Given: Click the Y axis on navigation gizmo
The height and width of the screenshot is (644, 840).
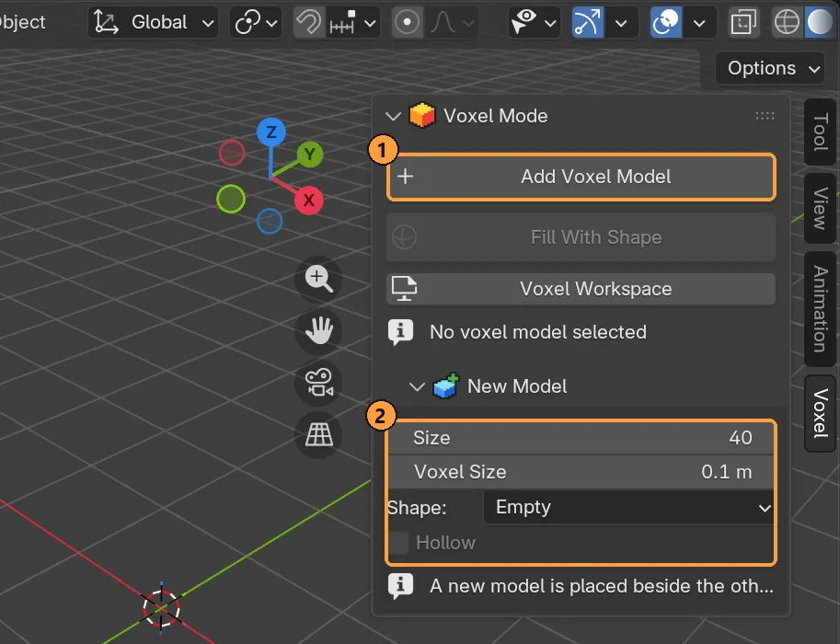Looking at the screenshot, I should [310, 155].
